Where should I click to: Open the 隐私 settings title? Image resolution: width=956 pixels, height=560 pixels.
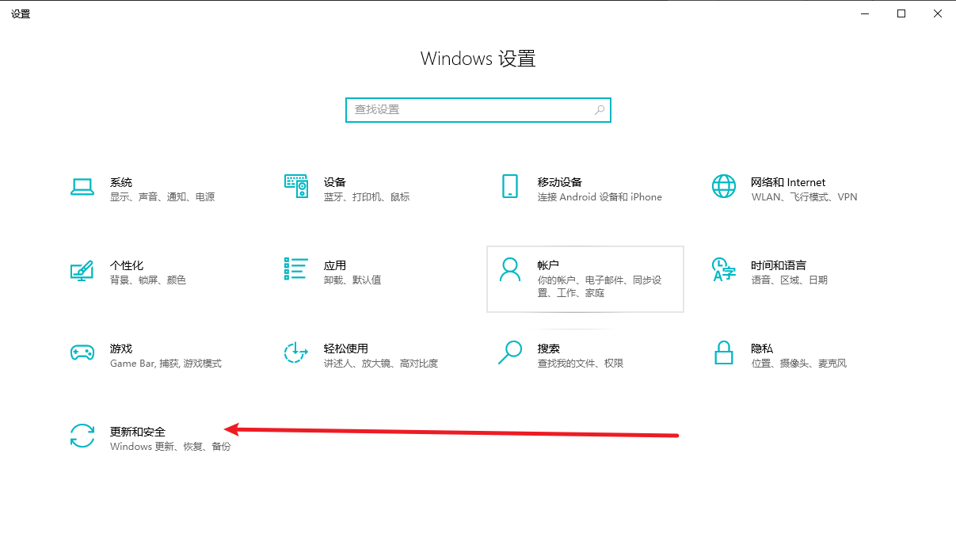click(762, 349)
